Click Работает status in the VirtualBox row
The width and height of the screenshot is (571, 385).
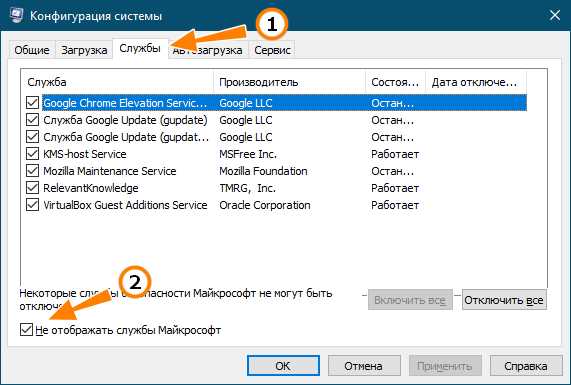(395, 205)
